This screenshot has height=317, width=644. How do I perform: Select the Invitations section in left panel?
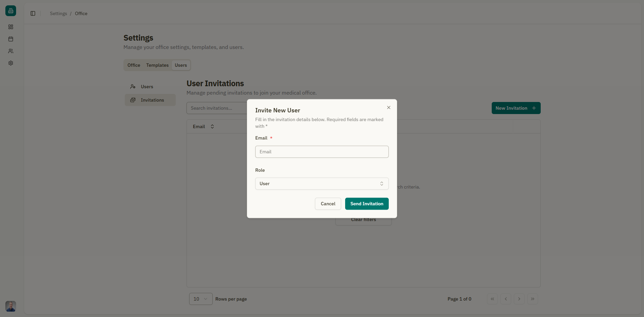(x=150, y=100)
